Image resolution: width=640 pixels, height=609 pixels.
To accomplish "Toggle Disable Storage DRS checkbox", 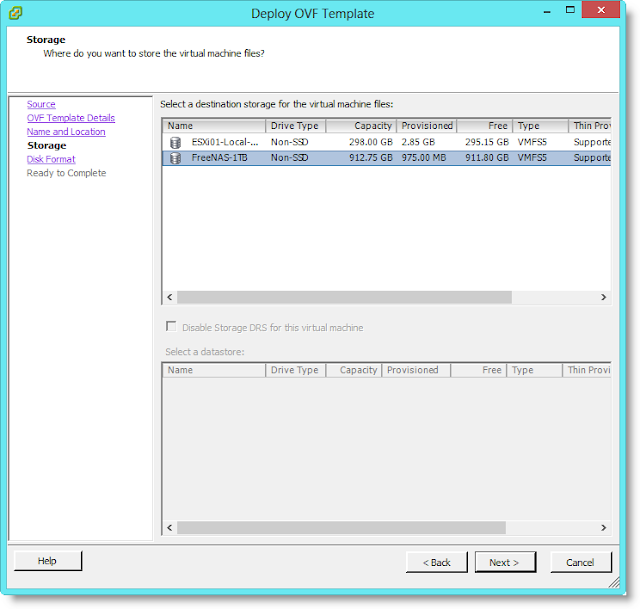I will click(x=171, y=327).
